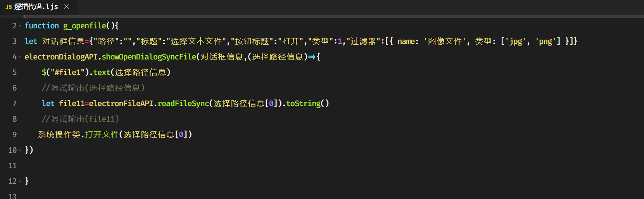Click 系统操作类 on line 9
The height and width of the screenshot is (199, 644).
point(59,134)
